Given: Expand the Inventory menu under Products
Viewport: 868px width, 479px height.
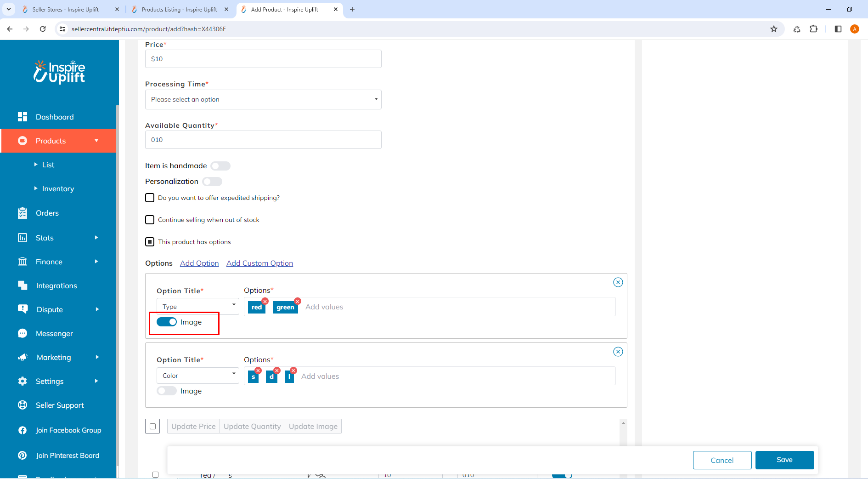Looking at the screenshot, I should tap(57, 188).
